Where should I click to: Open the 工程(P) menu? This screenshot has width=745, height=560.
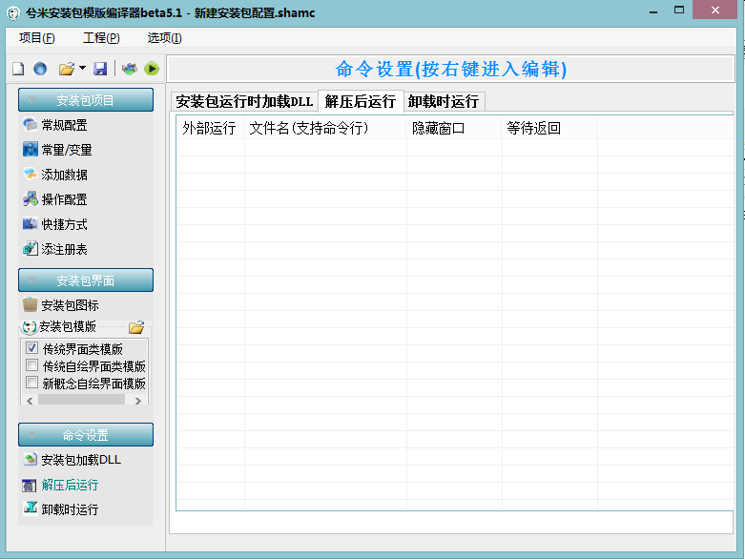tap(101, 38)
